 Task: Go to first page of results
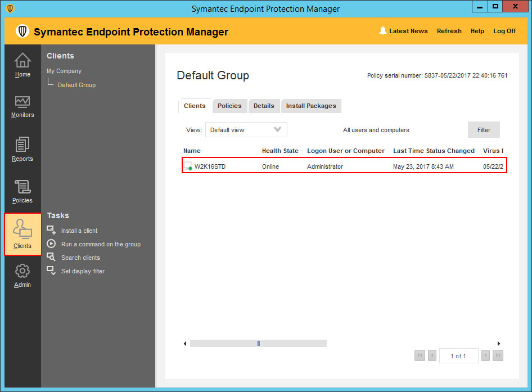(420, 355)
